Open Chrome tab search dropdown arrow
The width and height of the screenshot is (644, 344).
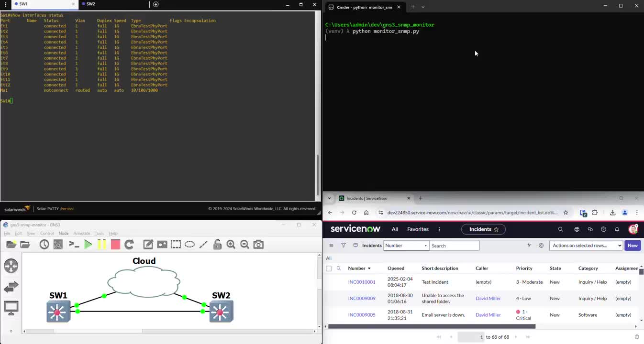point(329,198)
